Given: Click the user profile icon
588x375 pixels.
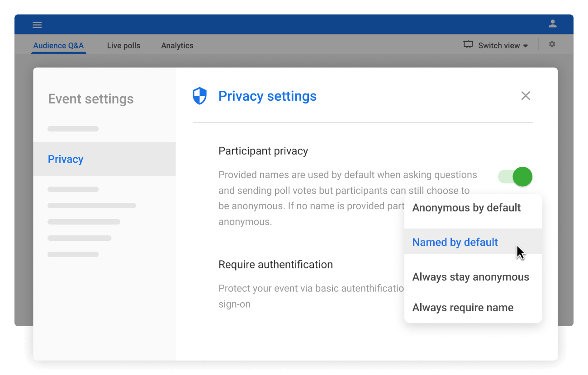Looking at the screenshot, I should coord(552,24).
